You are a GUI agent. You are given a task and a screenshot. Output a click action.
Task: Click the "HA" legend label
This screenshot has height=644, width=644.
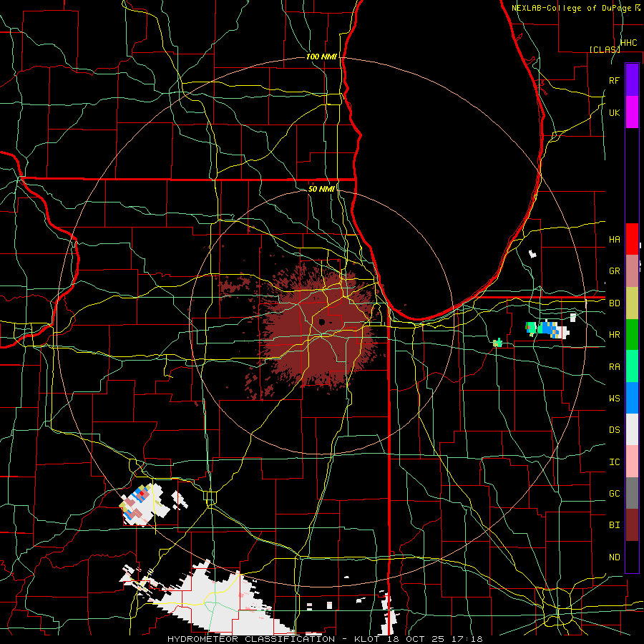tap(614, 240)
